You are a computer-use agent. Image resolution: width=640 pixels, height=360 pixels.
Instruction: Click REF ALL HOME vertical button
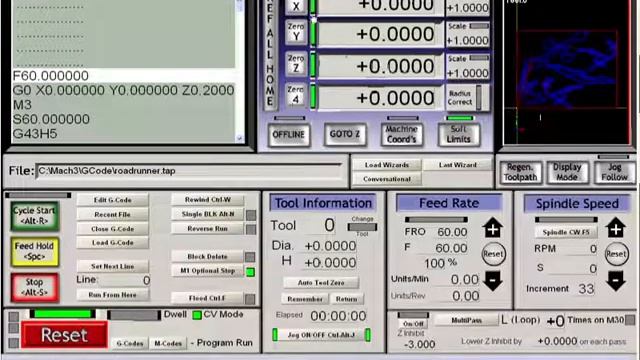270,55
